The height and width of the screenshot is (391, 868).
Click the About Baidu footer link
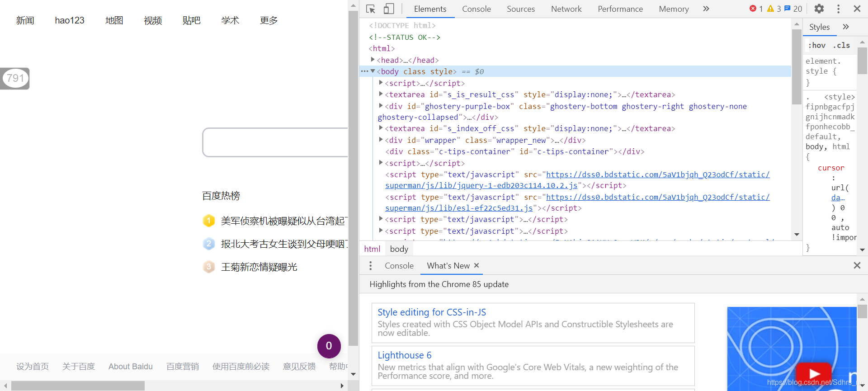(131, 367)
